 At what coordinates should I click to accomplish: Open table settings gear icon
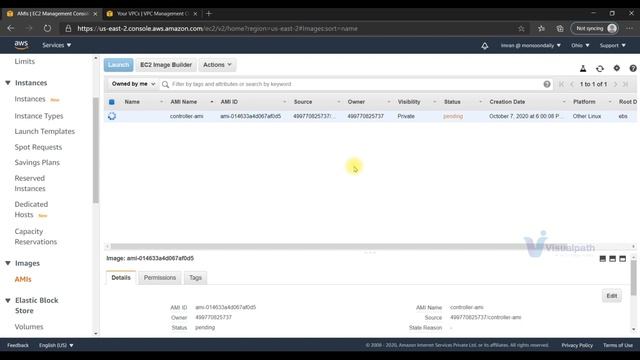[616, 68]
